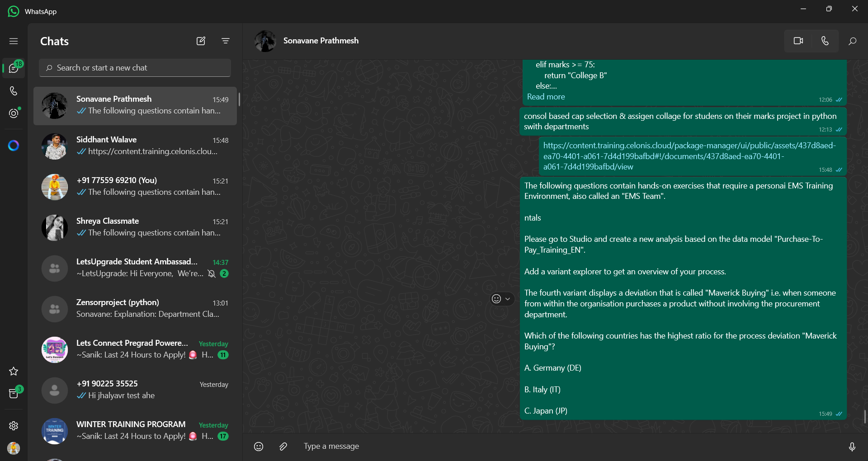Record a voice message with microphone icon
This screenshot has height=461, width=868.
point(852,447)
